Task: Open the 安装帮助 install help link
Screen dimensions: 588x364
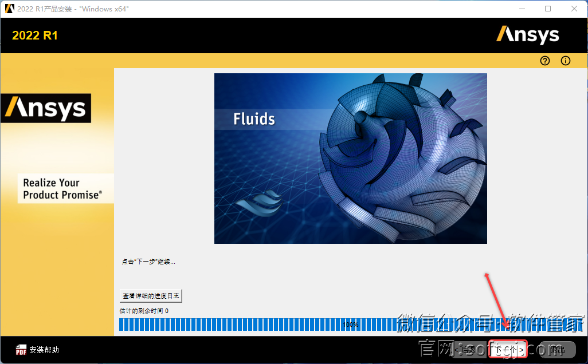Action: point(44,350)
